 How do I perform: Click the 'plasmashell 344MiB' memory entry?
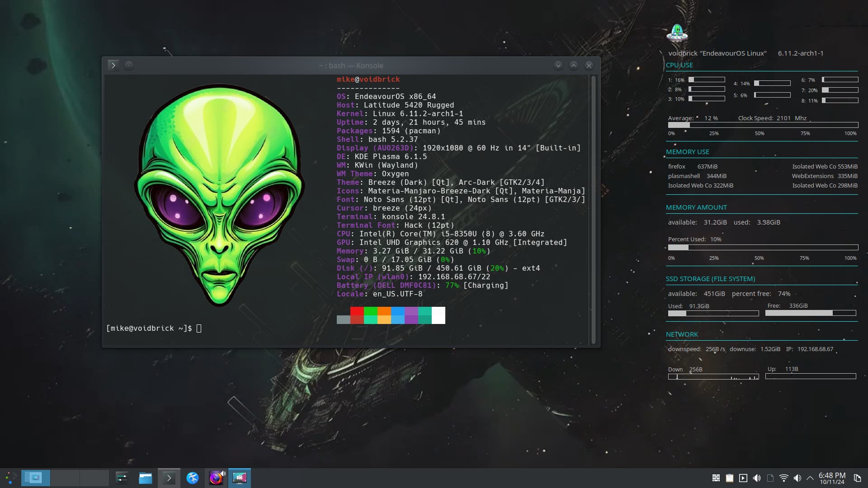[697, 176]
